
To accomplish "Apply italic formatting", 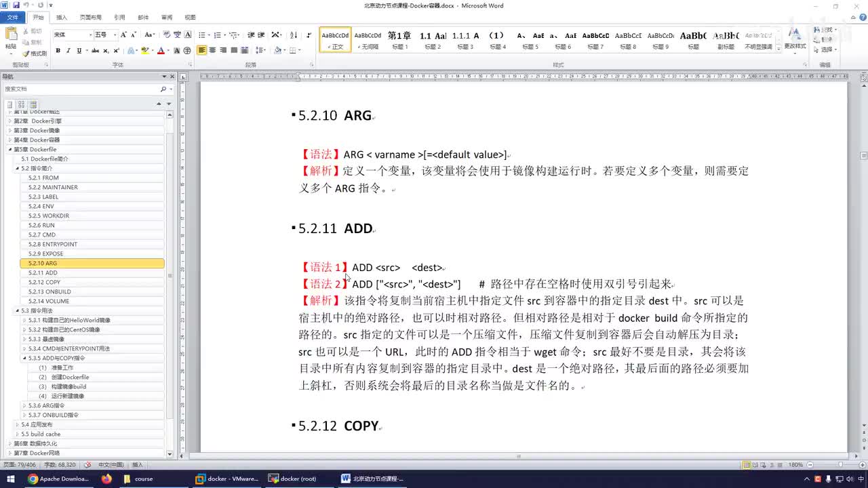I will point(68,50).
